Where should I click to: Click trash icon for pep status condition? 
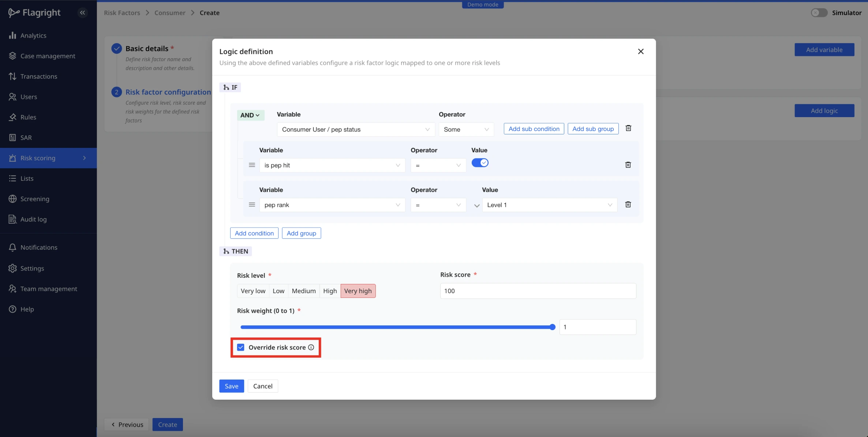pos(628,128)
